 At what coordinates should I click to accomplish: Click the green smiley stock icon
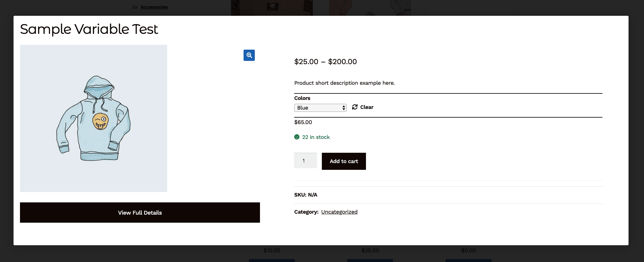296,137
